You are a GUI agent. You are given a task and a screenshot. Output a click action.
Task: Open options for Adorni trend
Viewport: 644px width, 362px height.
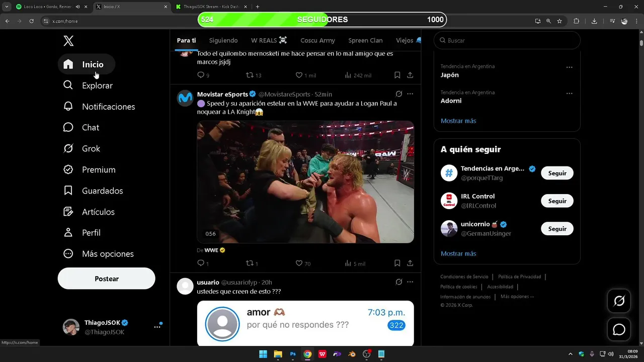pos(569,94)
